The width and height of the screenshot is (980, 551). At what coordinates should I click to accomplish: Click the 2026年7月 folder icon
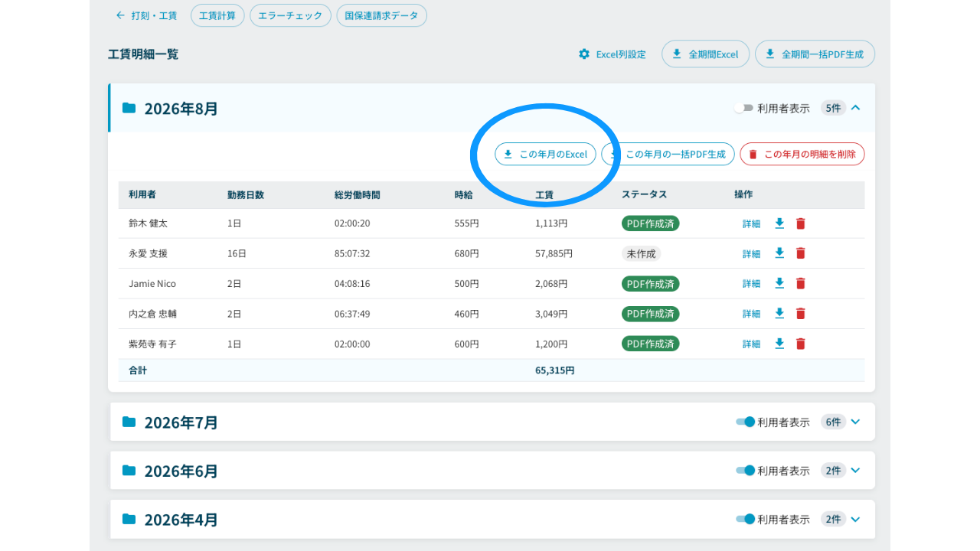[129, 422]
